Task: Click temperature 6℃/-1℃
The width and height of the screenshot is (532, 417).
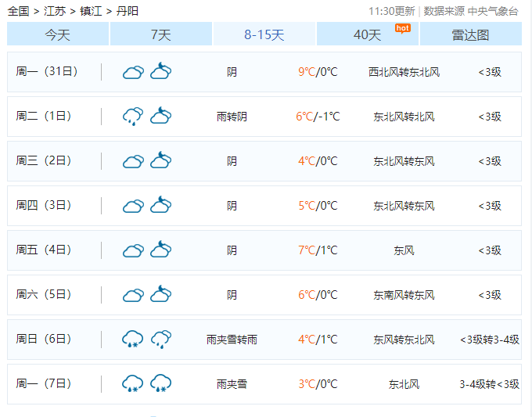Action: [318, 117]
